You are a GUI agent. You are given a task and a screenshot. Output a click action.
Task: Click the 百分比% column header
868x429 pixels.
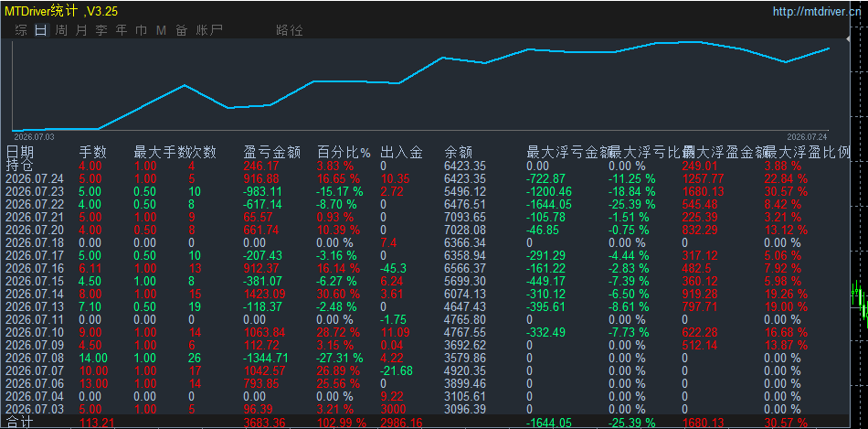click(344, 153)
